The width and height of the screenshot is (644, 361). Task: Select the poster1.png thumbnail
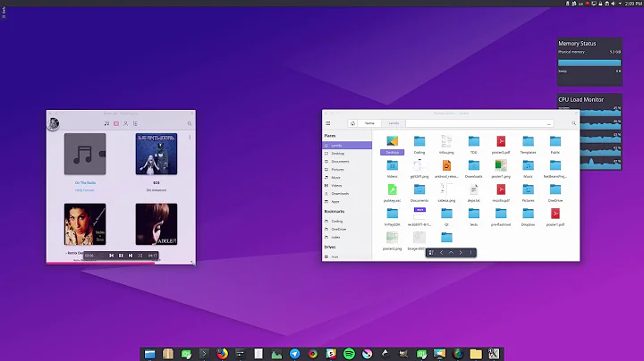tap(501, 165)
